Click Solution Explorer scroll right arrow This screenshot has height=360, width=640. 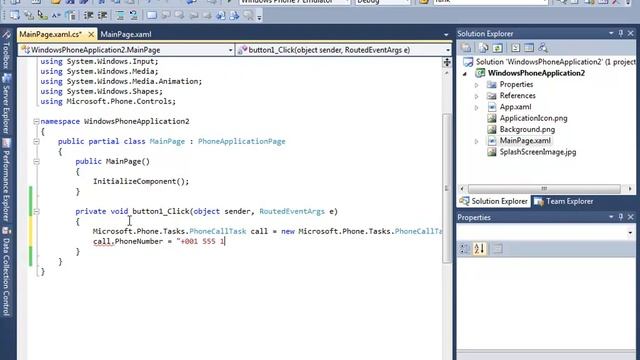[x=630, y=189]
